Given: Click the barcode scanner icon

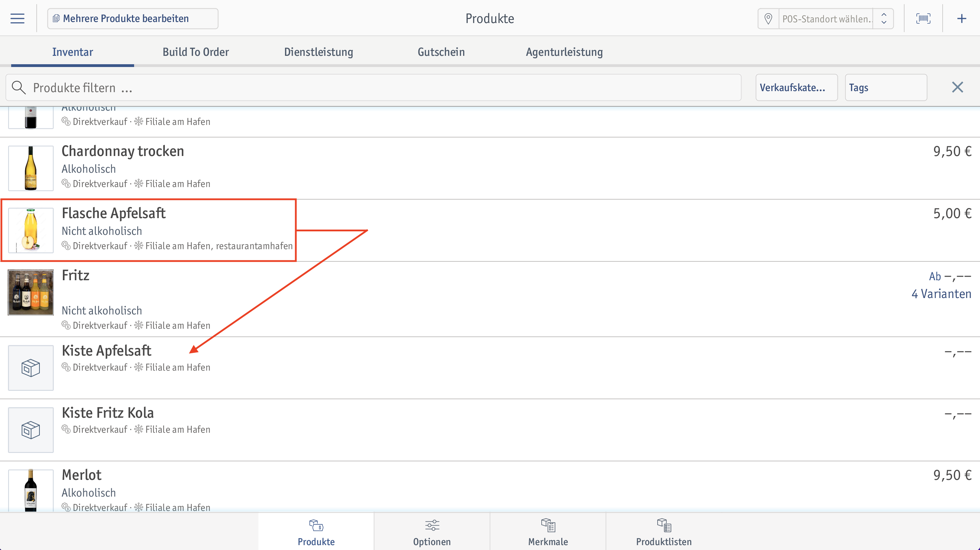Looking at the screenshot, I should (923, 18).
